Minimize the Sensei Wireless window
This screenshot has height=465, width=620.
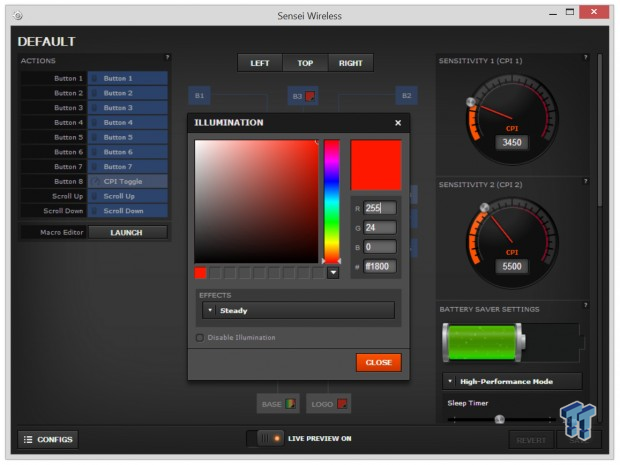(x=553, y=13)
